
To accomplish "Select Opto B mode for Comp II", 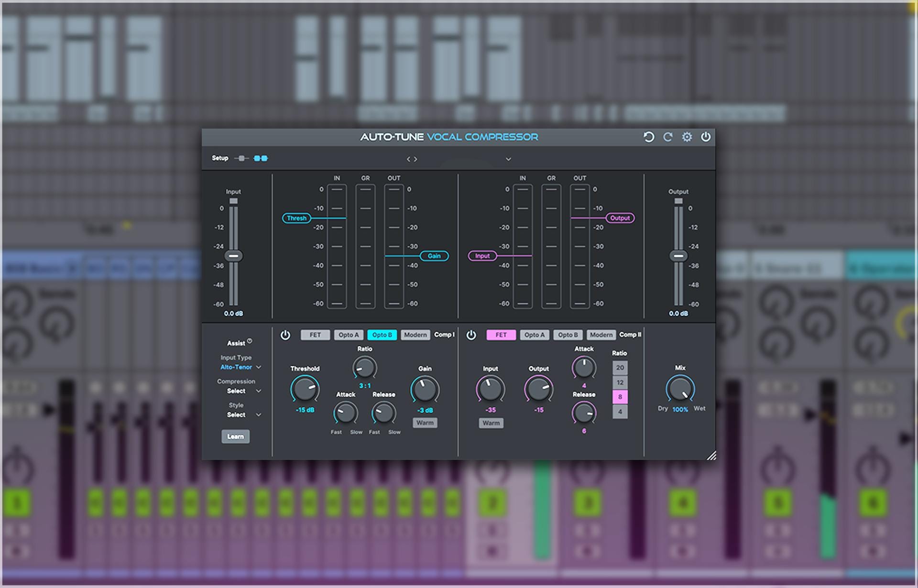I will (x=568, y=335).
